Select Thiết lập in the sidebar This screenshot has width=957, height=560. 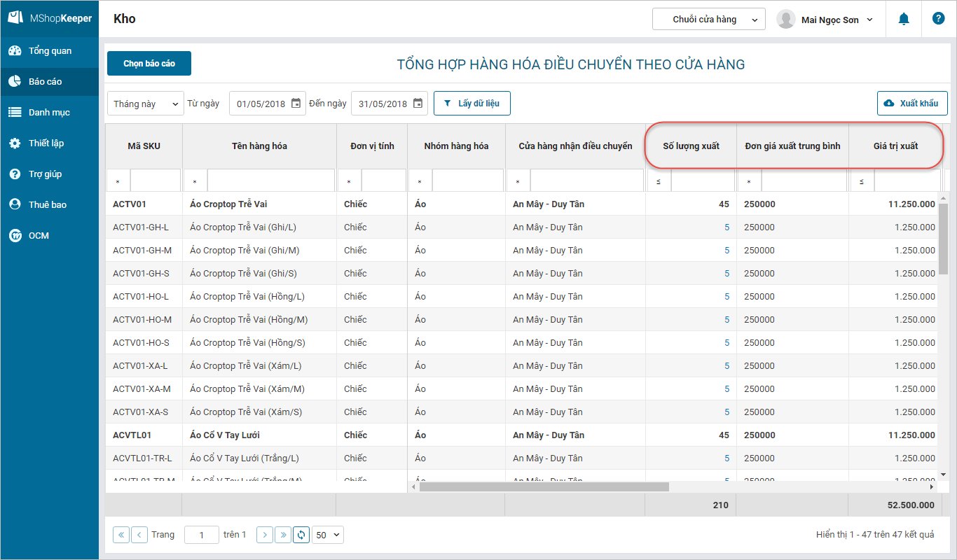pos(46,143)
